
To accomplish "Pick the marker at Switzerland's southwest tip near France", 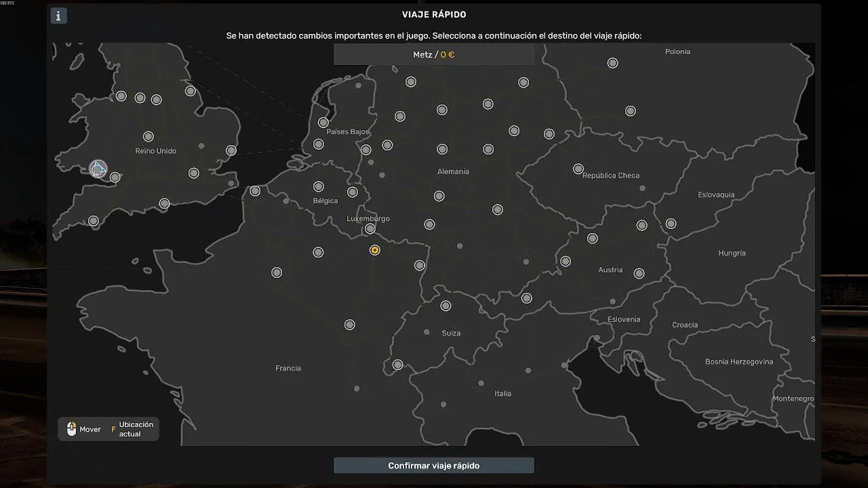I will coord(398,365).
